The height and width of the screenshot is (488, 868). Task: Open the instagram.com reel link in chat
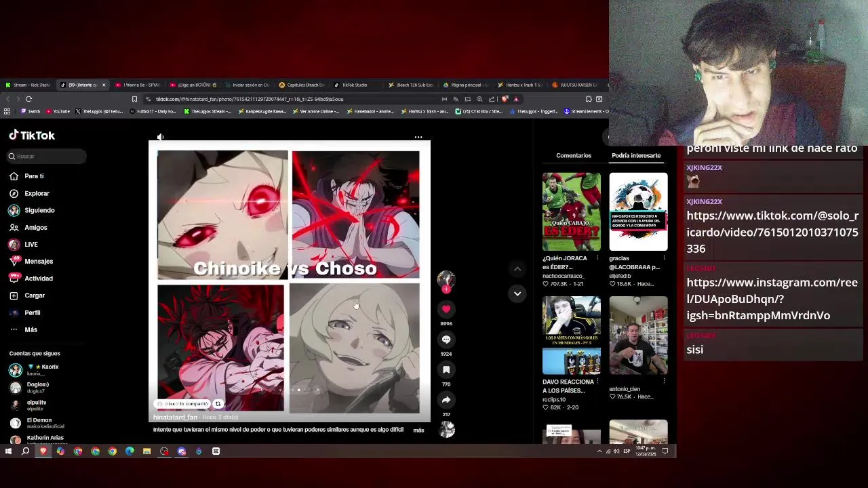pos(772,299)
